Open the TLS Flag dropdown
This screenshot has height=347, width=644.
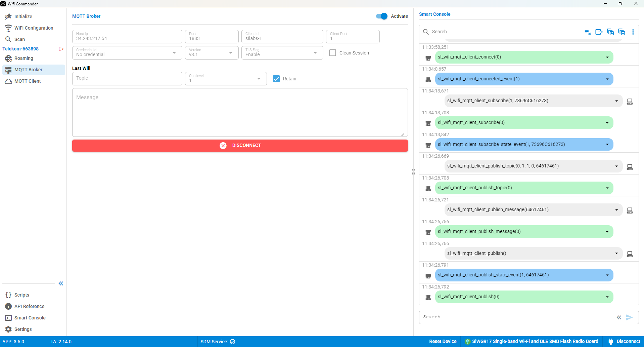pos(282,53)
